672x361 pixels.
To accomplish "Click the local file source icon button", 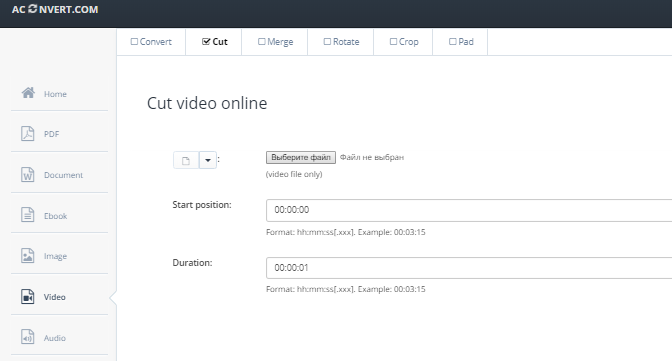I will click(x=186, y=161).
